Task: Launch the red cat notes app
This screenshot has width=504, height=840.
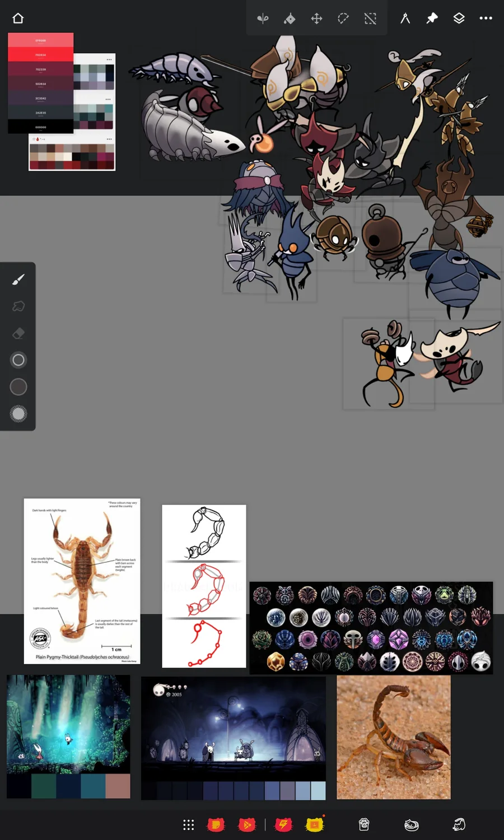Action: pyautogui.click(x=216, y=824)
